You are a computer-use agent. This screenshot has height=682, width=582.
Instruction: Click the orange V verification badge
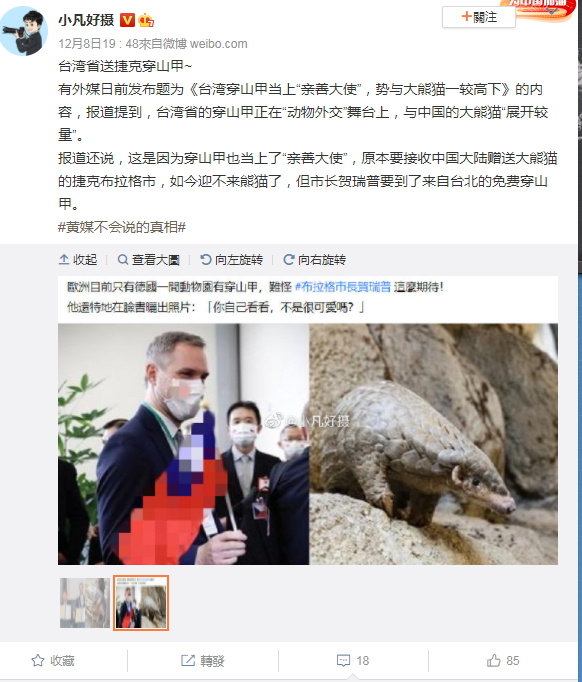click(127, 20)
